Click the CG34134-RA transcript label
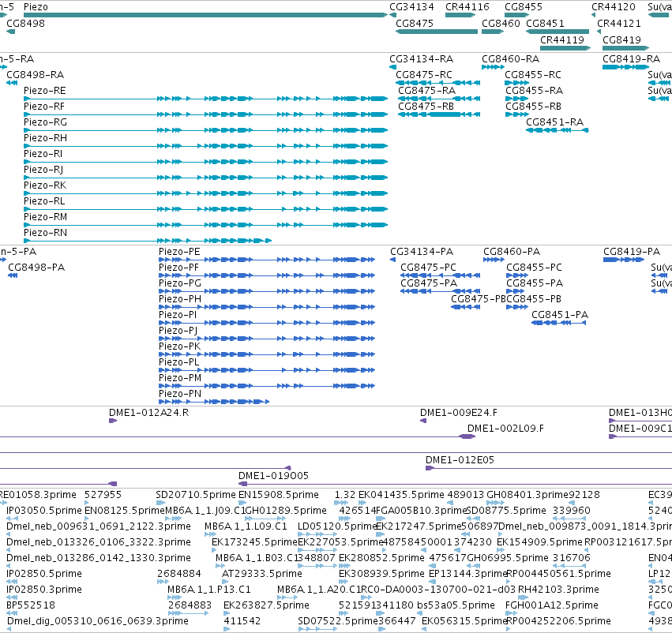This screenshot has height=633, width=672. click(x=422, y=59)
